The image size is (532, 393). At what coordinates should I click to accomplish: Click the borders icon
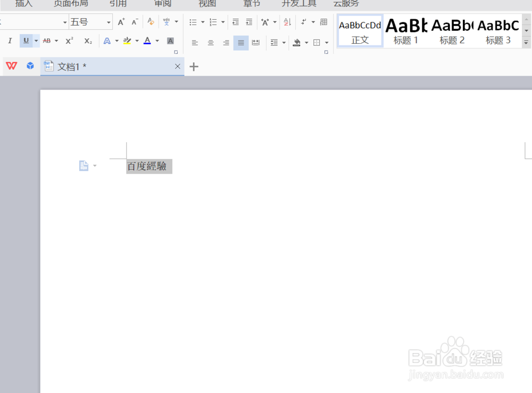[317, 43]
